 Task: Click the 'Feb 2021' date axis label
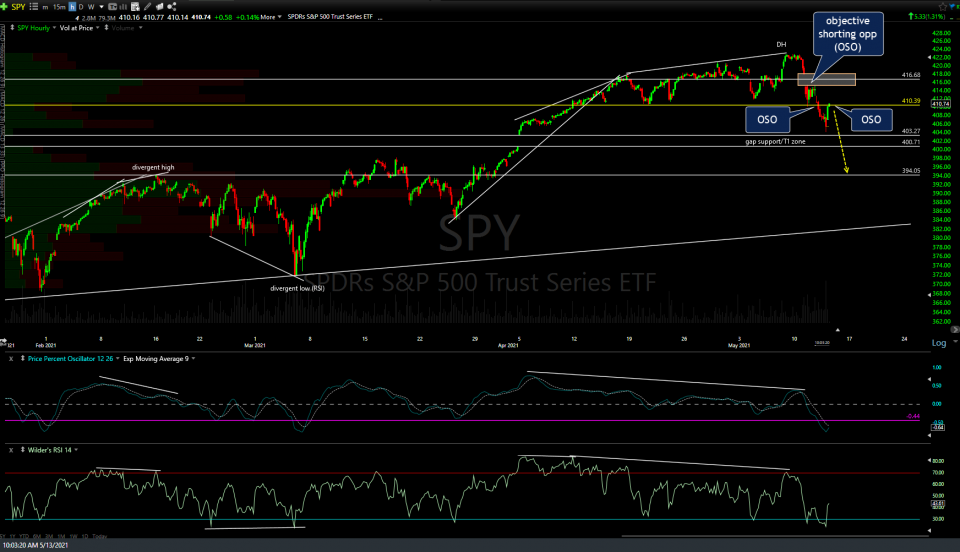[46, 345]
